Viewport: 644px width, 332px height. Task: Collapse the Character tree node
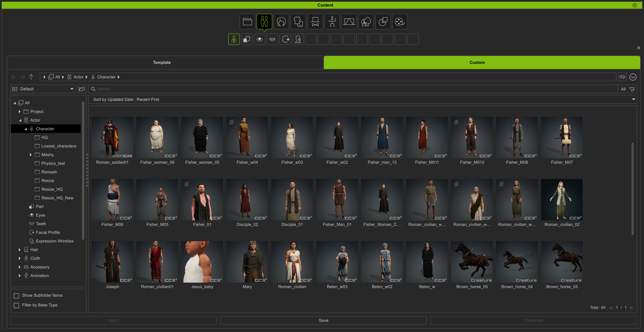25,129
